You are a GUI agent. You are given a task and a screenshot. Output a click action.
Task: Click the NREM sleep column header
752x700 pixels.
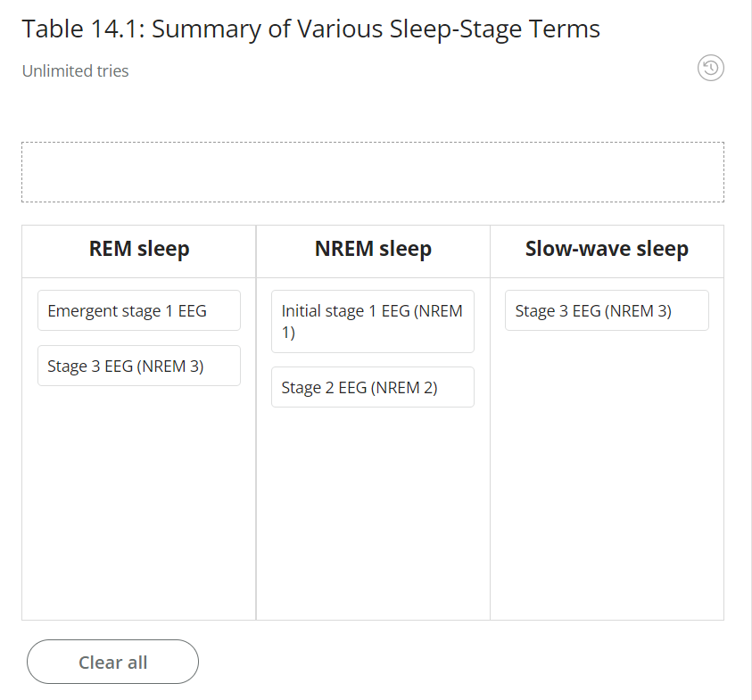click(372, 249)
